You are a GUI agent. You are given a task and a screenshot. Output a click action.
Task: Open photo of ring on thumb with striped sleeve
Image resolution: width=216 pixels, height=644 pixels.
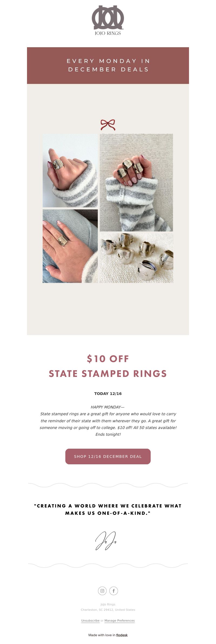point(70,171)
